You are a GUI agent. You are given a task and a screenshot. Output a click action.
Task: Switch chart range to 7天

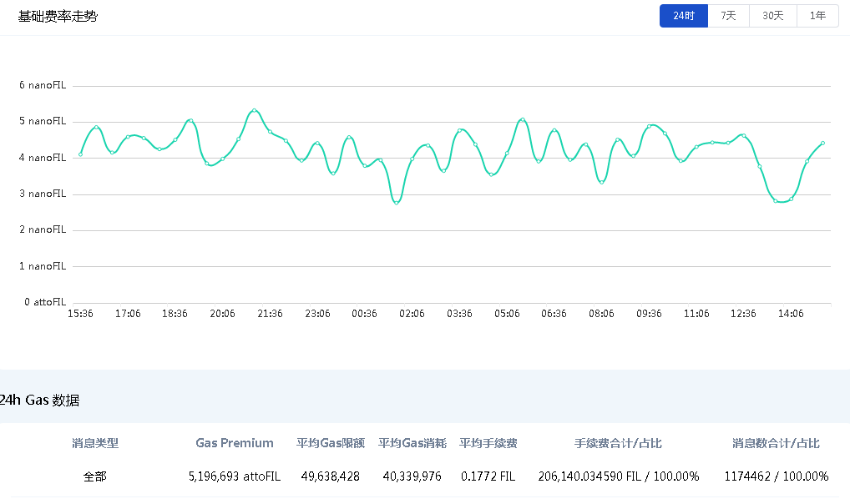(729, 16)
